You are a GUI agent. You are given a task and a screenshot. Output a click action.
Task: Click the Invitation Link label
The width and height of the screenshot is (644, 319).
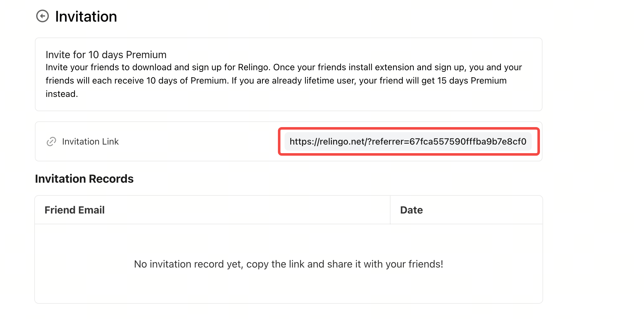click(x=90, y=141)
